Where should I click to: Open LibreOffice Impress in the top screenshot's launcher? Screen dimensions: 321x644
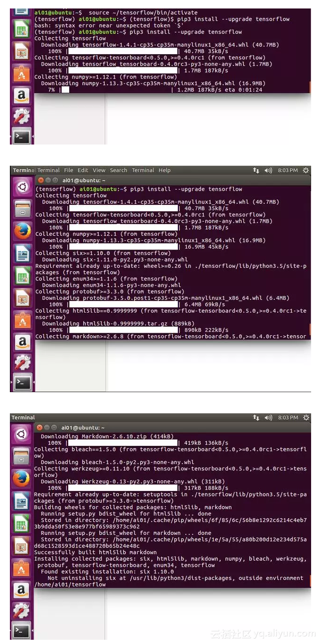pyautogui.click(x=21, y=51)
